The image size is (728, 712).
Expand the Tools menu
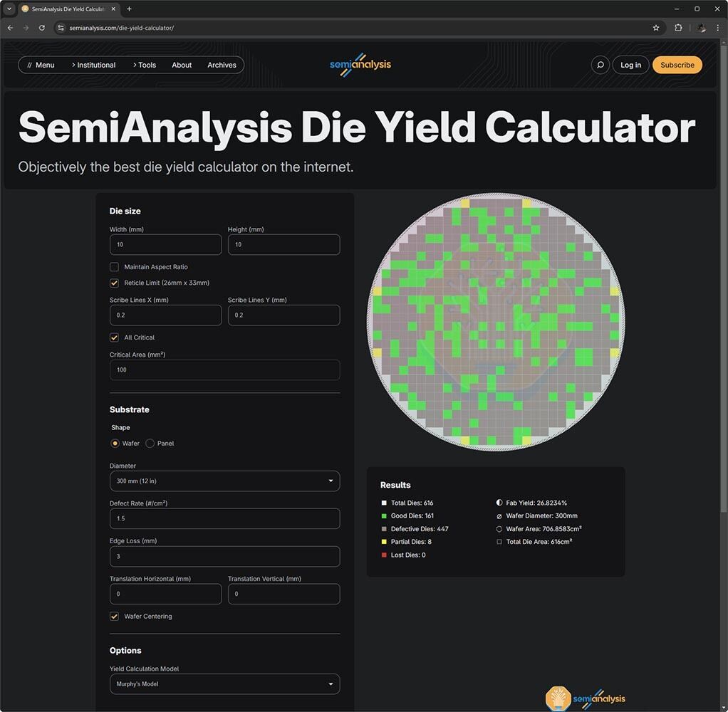tap(144, 65)
